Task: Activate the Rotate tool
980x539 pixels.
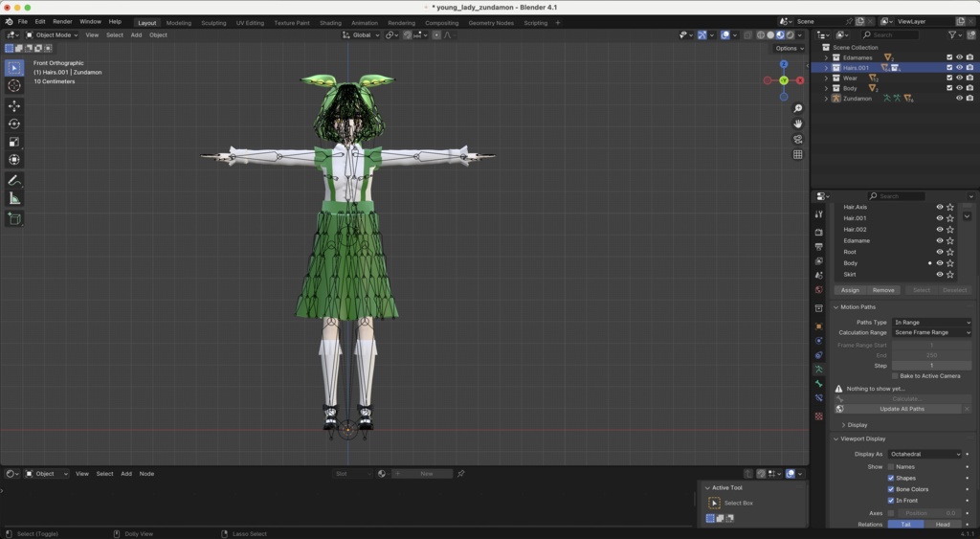Action: (13, 124)
